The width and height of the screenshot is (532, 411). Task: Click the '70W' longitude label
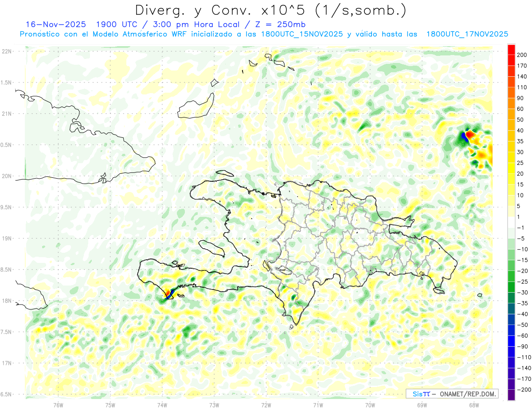pyautogui.click(x=370, y=405)
